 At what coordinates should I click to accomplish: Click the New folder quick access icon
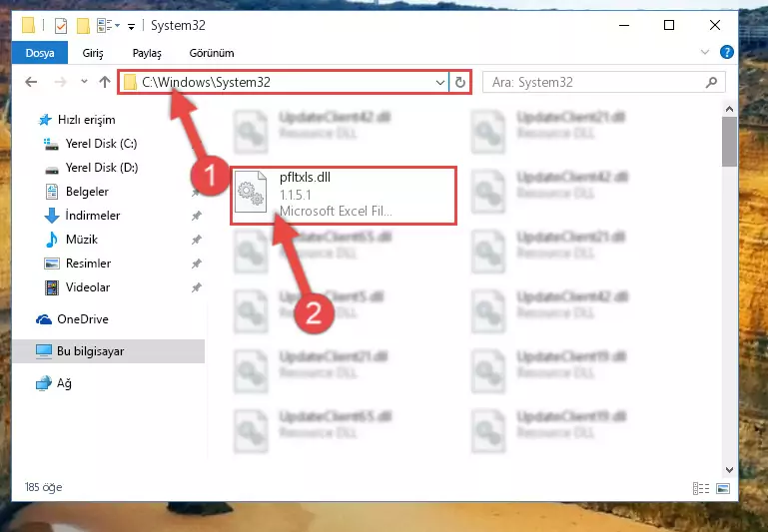coord(83,25)
